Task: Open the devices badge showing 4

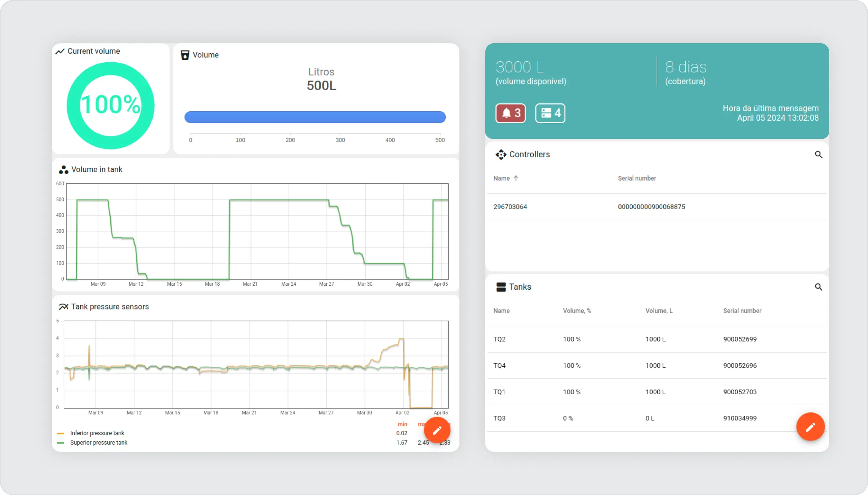Action: pos(550,113)
